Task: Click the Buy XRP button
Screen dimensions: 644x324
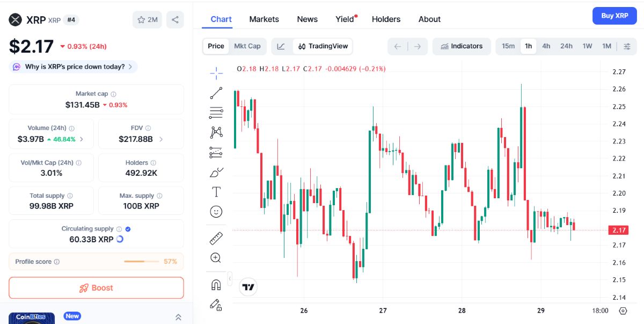Action: click(614, 16)
